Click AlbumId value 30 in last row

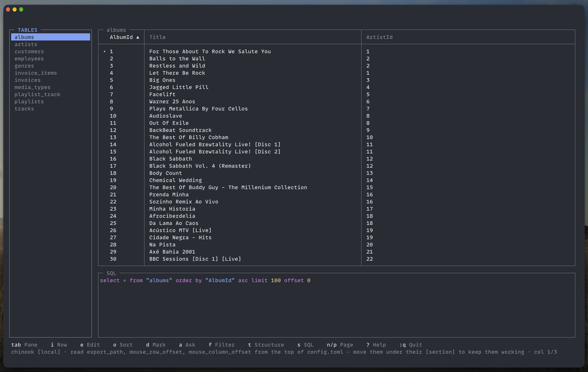pyautogui.click(x=113, y=259)
